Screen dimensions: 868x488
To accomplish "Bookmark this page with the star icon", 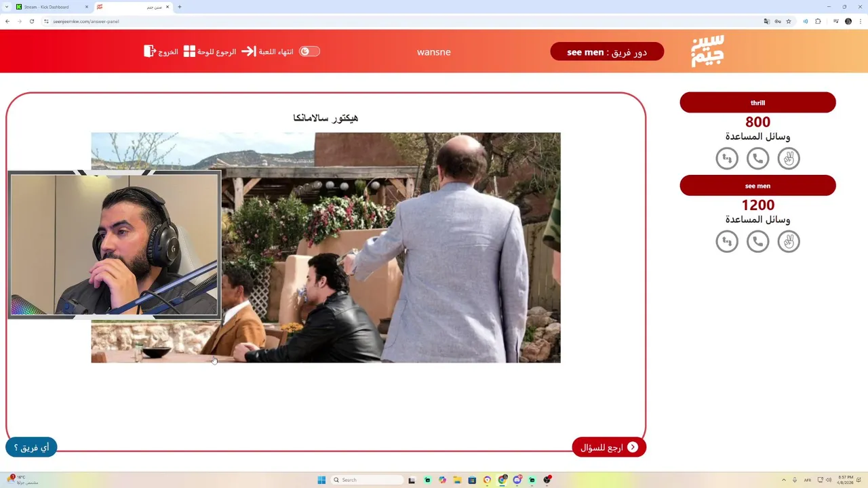I will [789, 21].
